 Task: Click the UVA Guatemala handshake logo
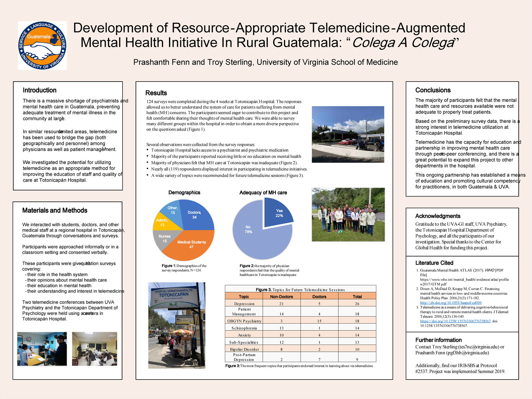pyautogui.click(x=42, y=46)
